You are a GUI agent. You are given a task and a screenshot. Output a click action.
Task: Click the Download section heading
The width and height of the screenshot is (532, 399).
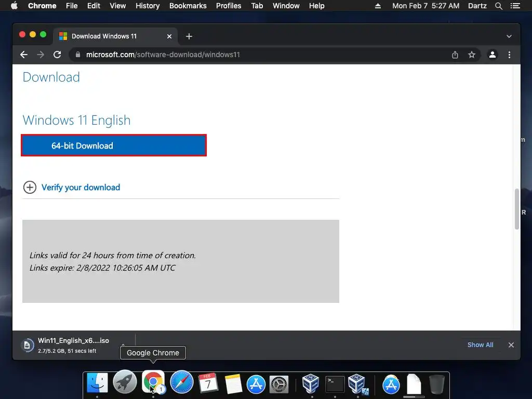click(x=51, y=77)
